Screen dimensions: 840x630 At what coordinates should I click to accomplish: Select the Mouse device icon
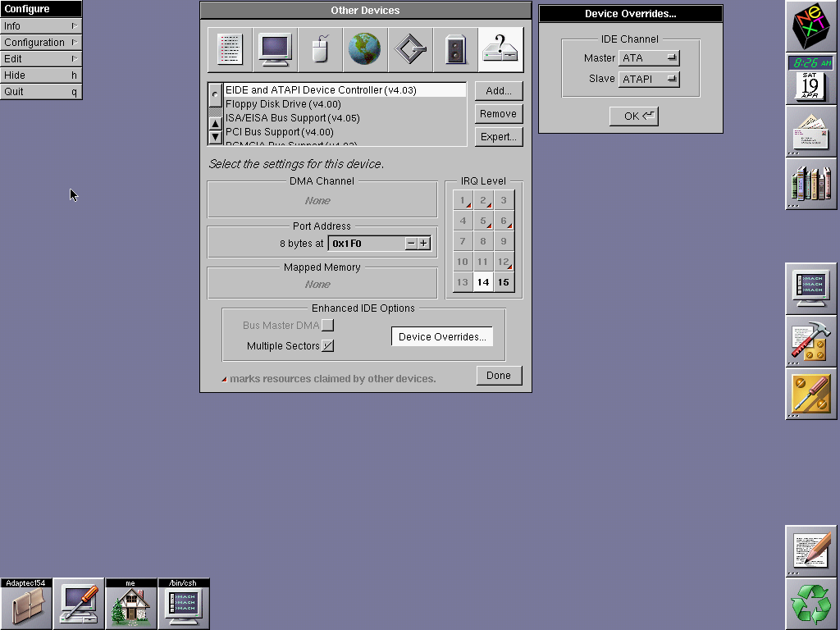319,50
